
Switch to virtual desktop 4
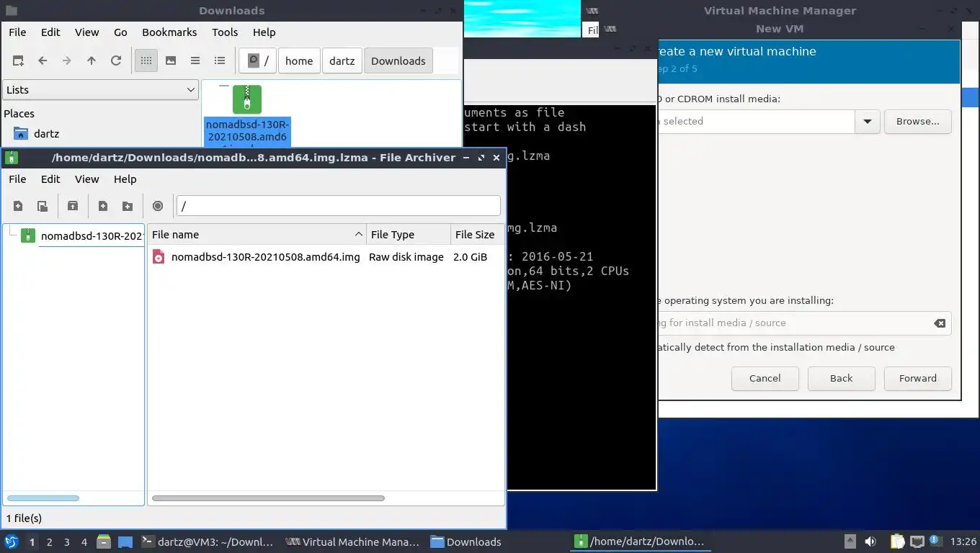click(x=84, y=542)
